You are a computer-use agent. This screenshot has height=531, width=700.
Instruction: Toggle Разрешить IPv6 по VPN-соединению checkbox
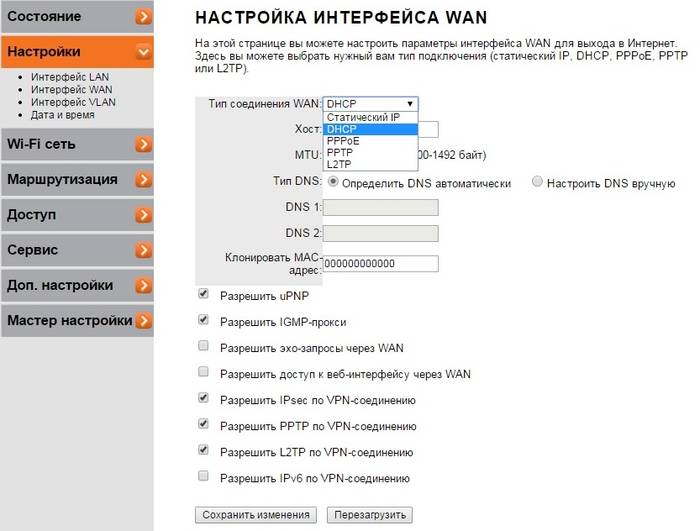tap(204, 477)
